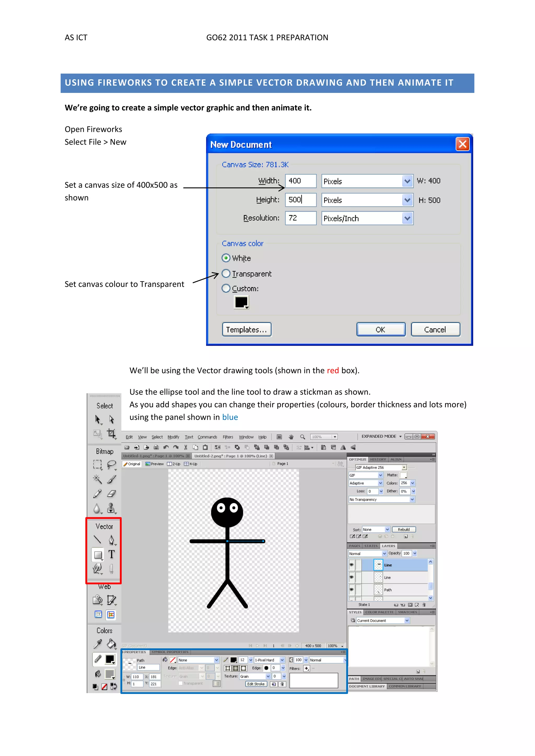
Task: Choose the White canvas color option
Action: [x=226, y=258]
